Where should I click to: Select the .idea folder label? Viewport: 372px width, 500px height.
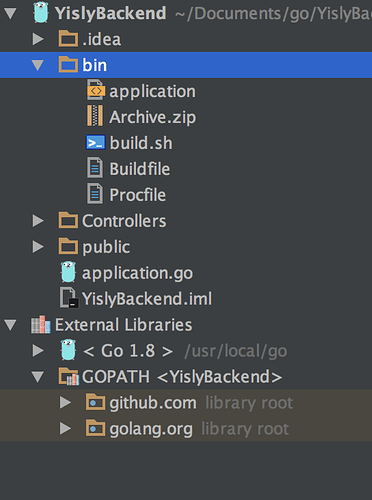click(102, 39)
